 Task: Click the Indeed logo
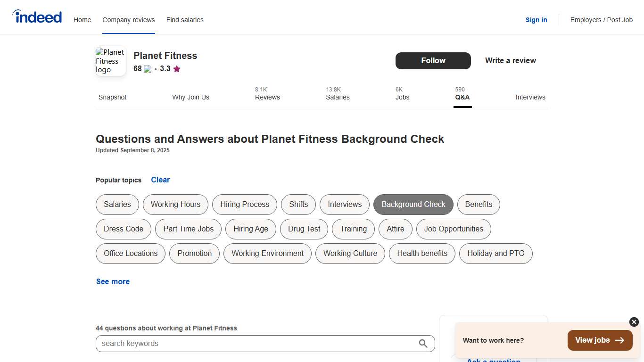coord(37,16)
